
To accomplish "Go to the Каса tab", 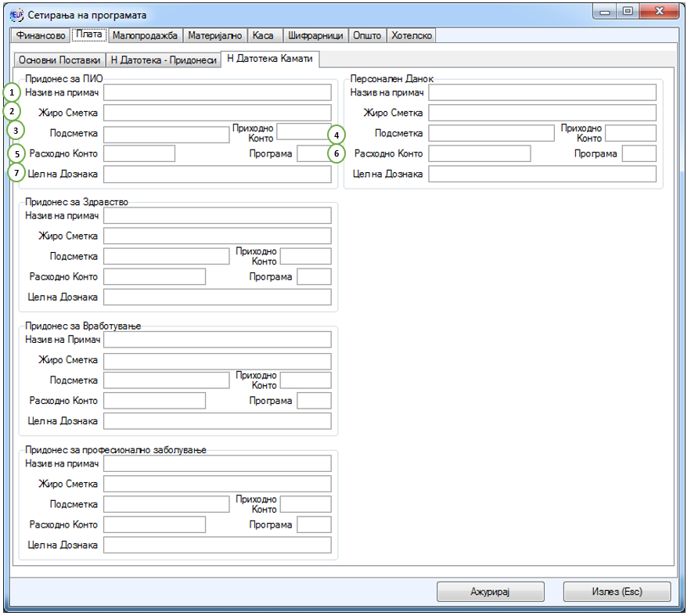I will point(264,36).
